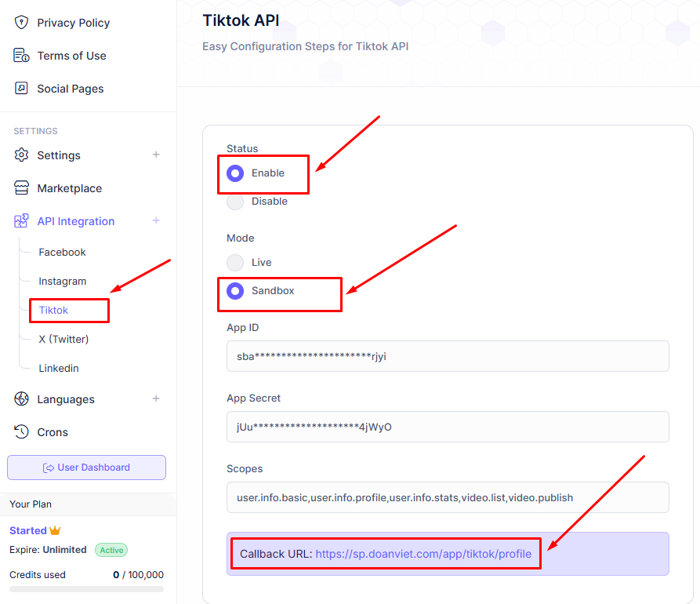Open Instagram API integration
Image resolution: width=700 pixels, height=604 pixels.
click(62, 282)
